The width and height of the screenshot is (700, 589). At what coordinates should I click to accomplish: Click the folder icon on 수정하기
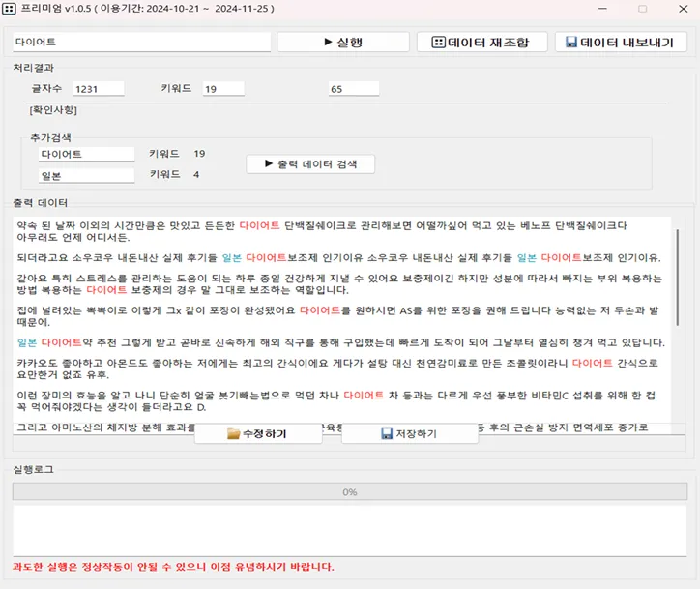233,433
